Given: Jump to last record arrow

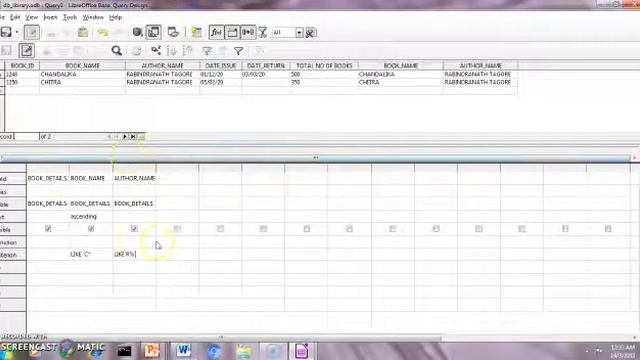Looking at the screenshot, I should pyautogui.click(x=133, y=136).
